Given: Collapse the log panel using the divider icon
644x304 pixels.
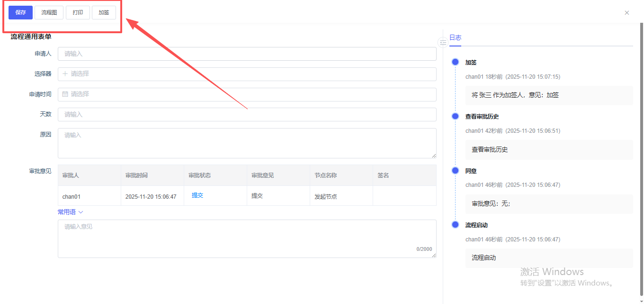Looking at the screenshot, I should click(x=443, y=42).
